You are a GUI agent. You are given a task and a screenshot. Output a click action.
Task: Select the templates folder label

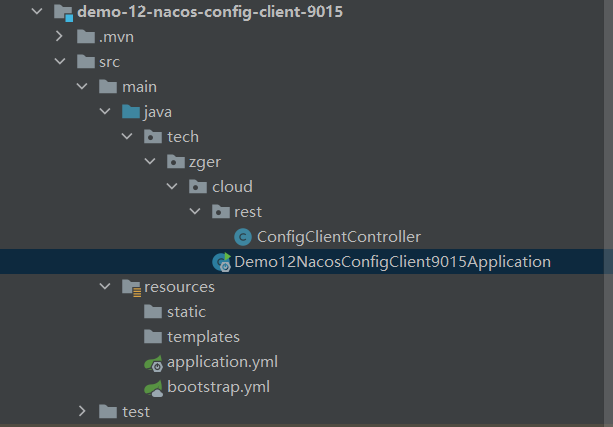click(204, 337)
